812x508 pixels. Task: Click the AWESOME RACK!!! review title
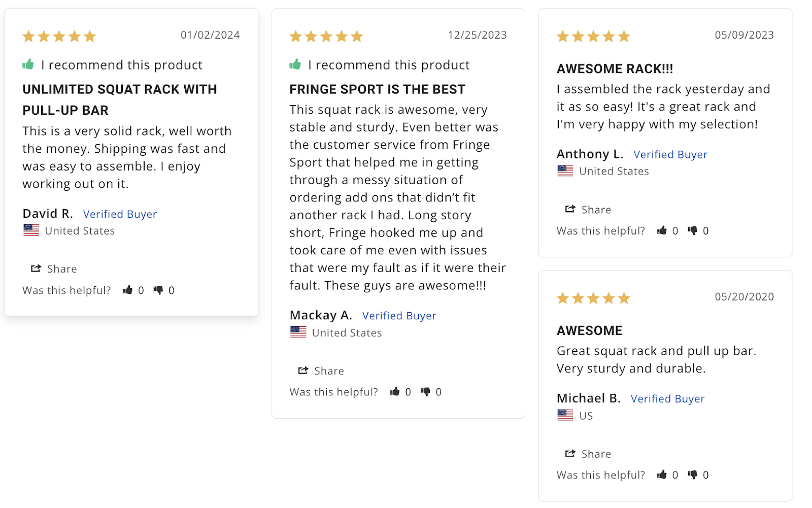615,69
